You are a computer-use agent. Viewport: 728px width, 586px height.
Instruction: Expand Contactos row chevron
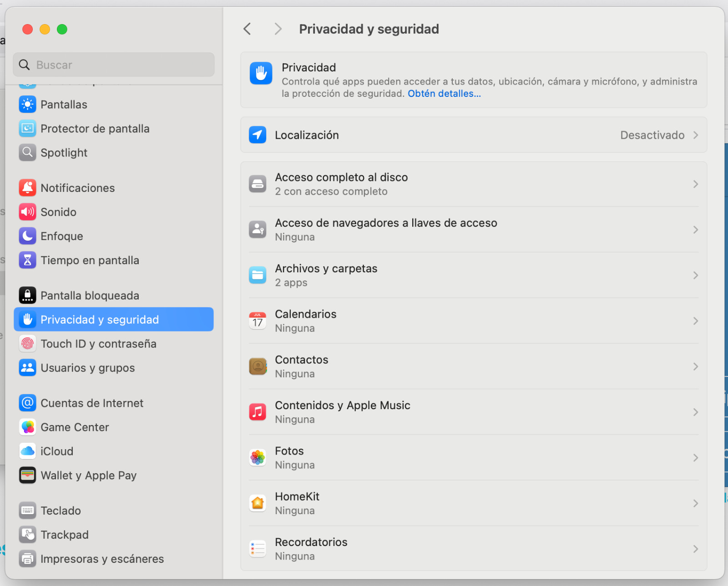pyautogui.click(x=695, y=366)
